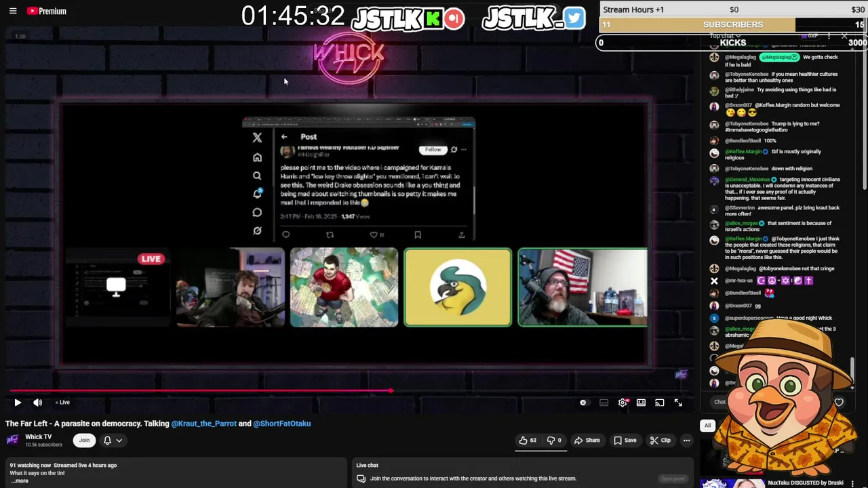868x488 pixels.
Task: Toggle theater mode on the player
Action: [641, 403]
